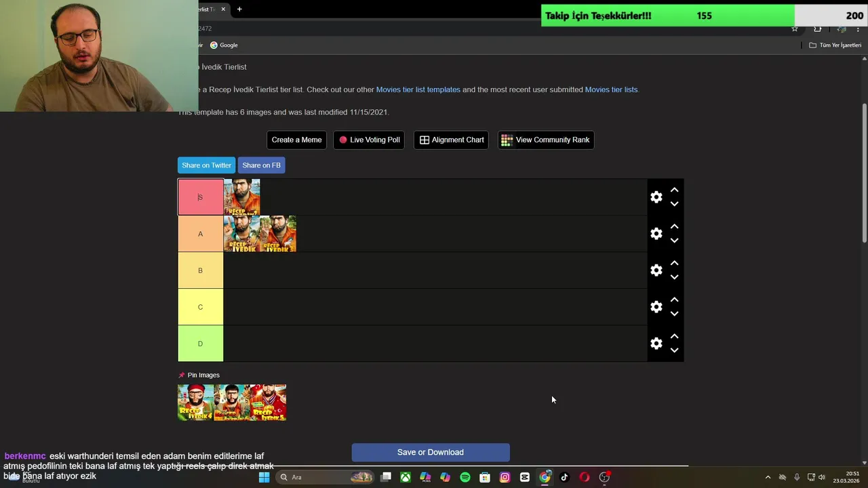This screenshot has width=868, height=488.
Task: Show hidden system tray icons
Action: pyautogui.click(x=768, y=477)
